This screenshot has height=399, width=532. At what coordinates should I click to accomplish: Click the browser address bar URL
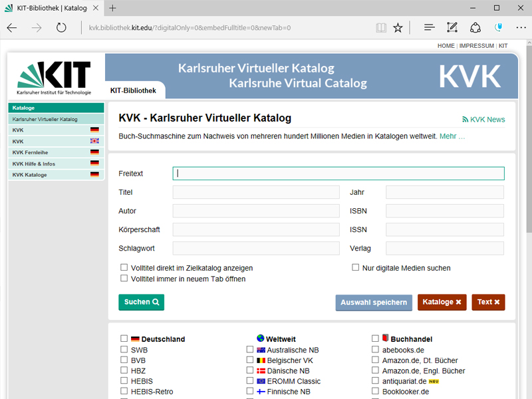(x=190, y=28)
